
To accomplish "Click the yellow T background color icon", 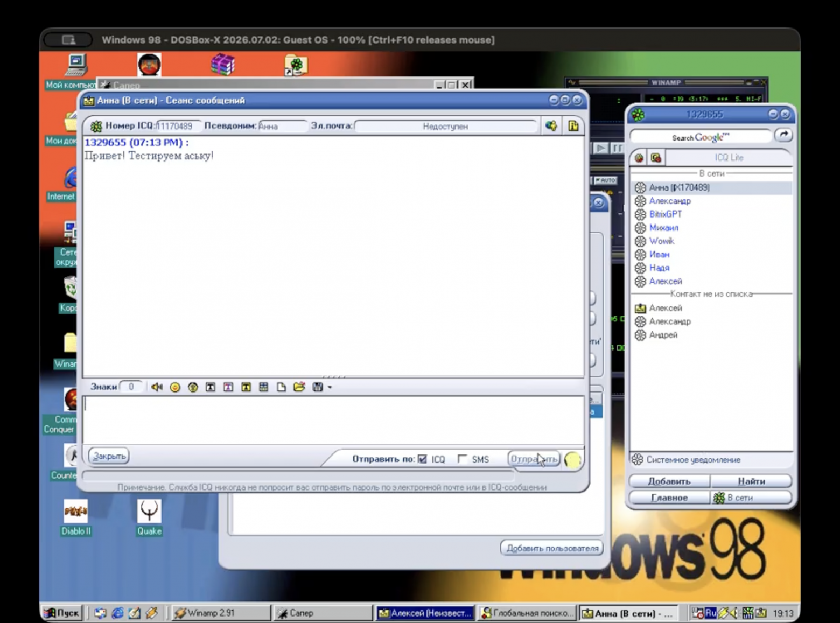I will (246, 387).
